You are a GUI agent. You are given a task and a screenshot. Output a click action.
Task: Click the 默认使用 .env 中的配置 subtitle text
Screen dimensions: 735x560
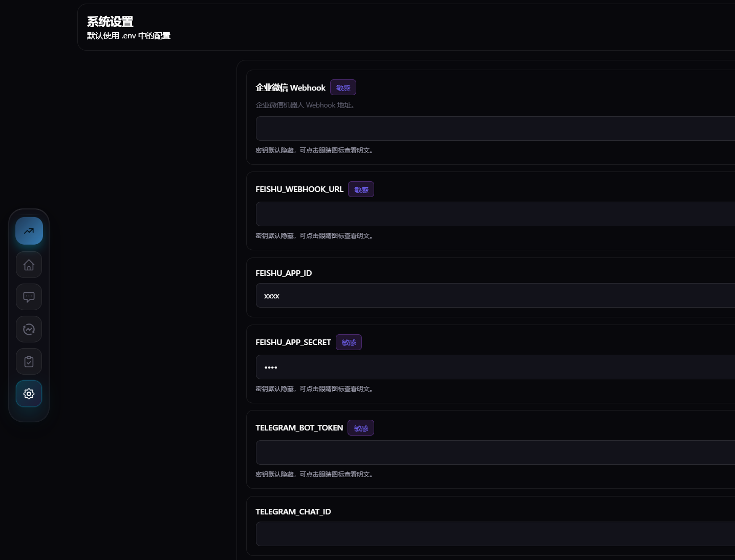tap(128, 35)
